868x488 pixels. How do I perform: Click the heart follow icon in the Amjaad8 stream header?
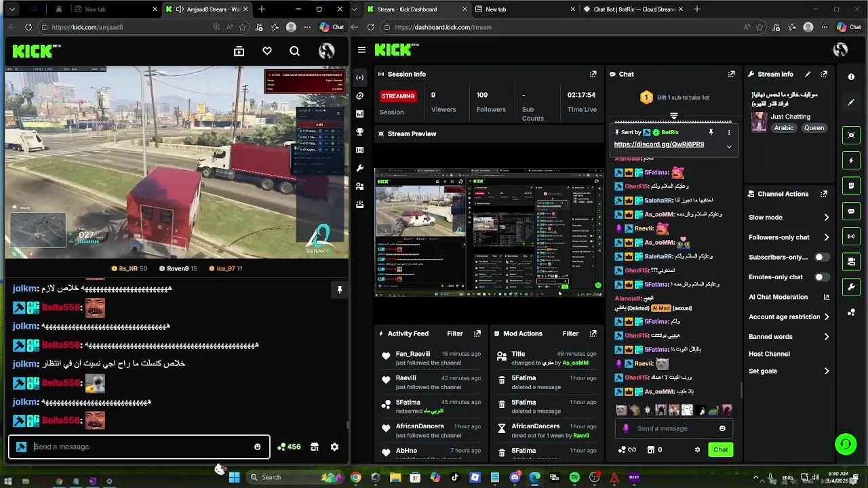267,51
